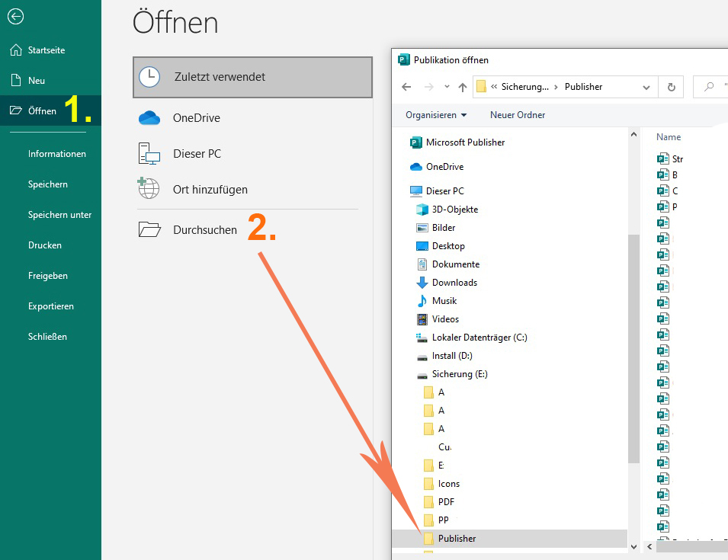Click the forward arrow in file dialog
Viewport: 728px width, 560px height.
click(x=429, y=87)
